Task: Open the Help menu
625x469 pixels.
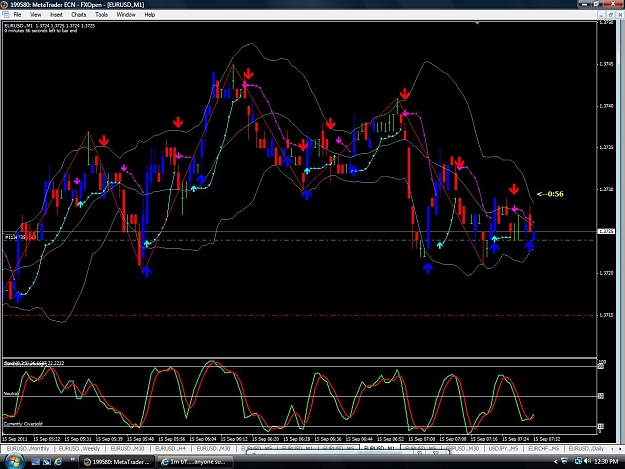Action: [149, 14]
